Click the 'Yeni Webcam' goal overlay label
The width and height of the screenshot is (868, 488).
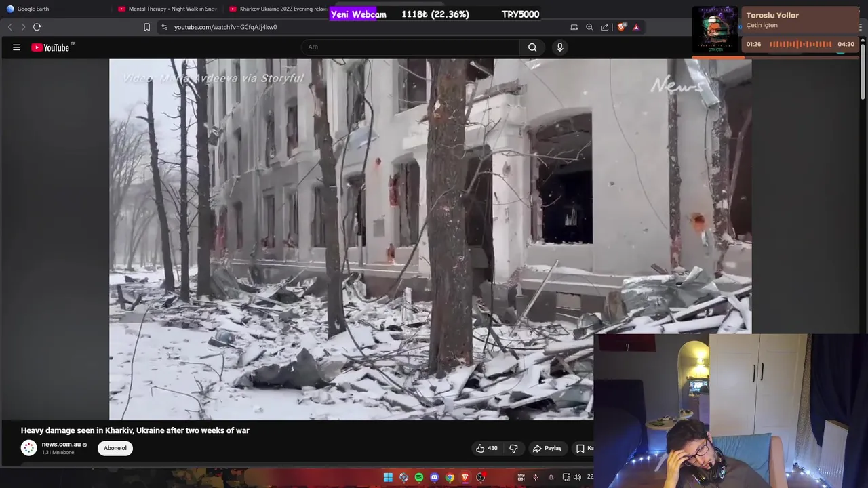(x=358, y=14)
